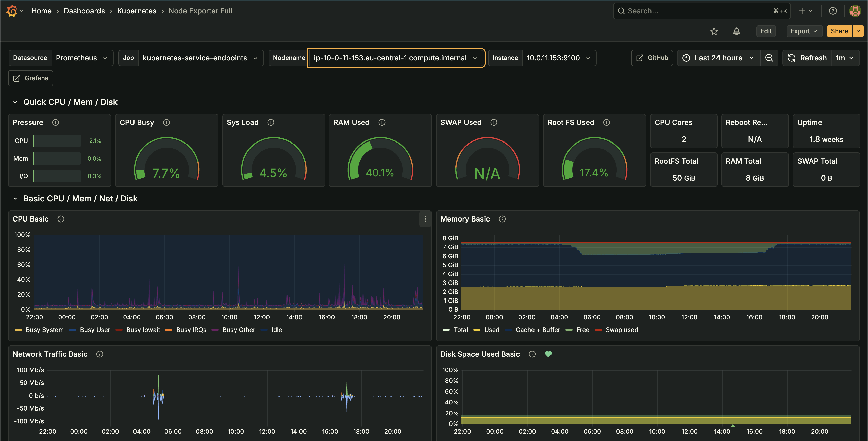Open the Prometheus datasource dropdown
The width and height of the screenshot is (868, 441).
pos(82,58)
